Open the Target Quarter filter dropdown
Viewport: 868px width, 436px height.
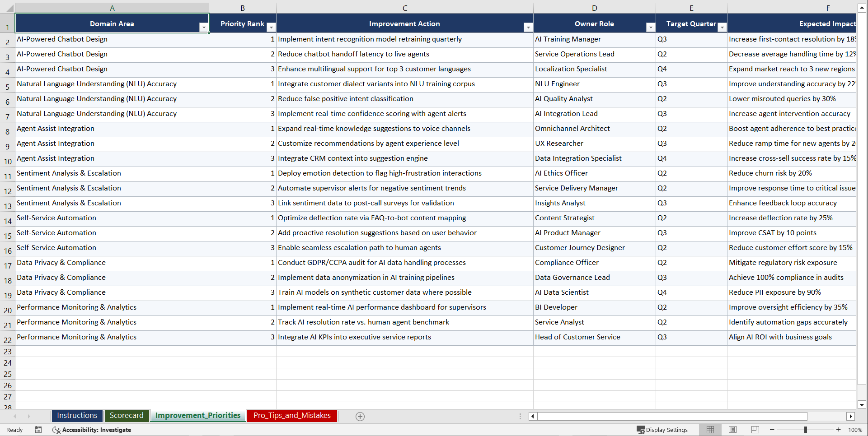pos(722,27)
